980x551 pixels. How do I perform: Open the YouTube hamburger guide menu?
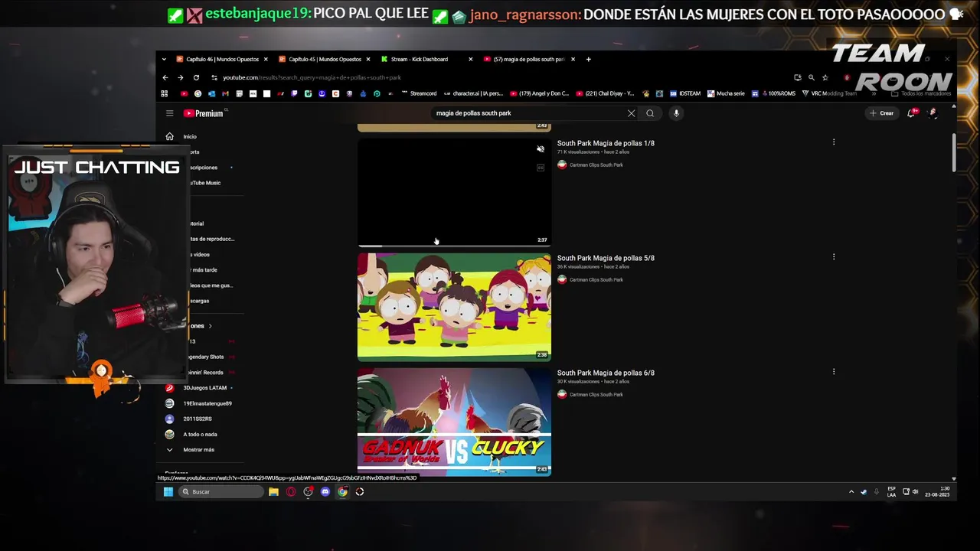pyautogui.click(x=169, y=113)
